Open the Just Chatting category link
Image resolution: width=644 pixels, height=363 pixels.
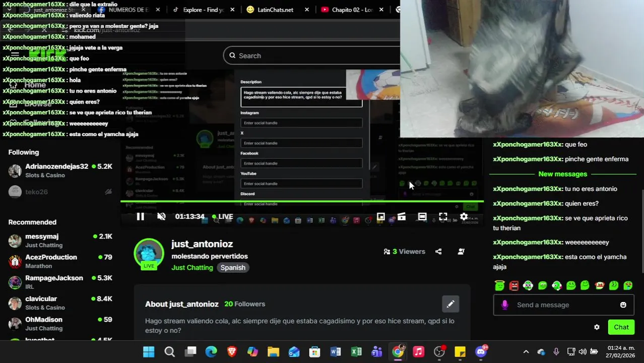[x=192, y=268]
